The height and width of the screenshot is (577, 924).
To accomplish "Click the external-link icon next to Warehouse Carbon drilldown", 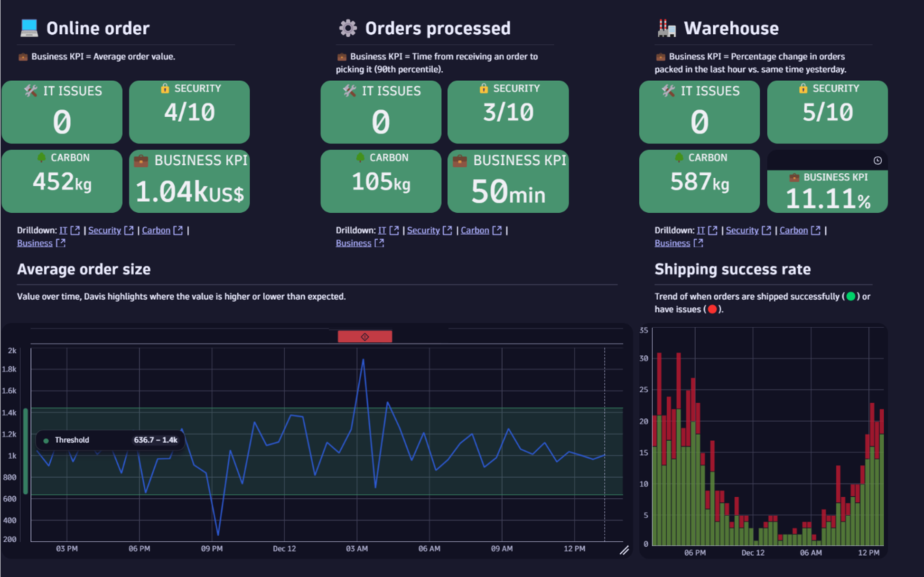I will click(x=816, y=230).
